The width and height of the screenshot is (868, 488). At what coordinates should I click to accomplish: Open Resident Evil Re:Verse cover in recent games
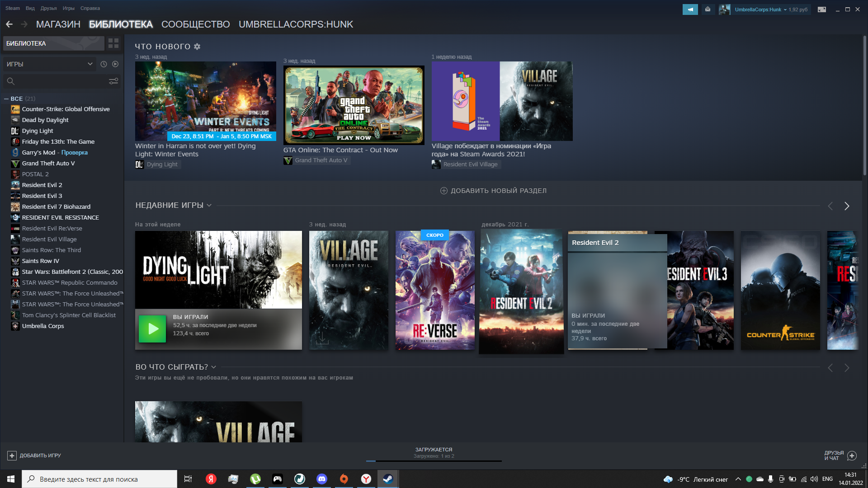(435, 291)
